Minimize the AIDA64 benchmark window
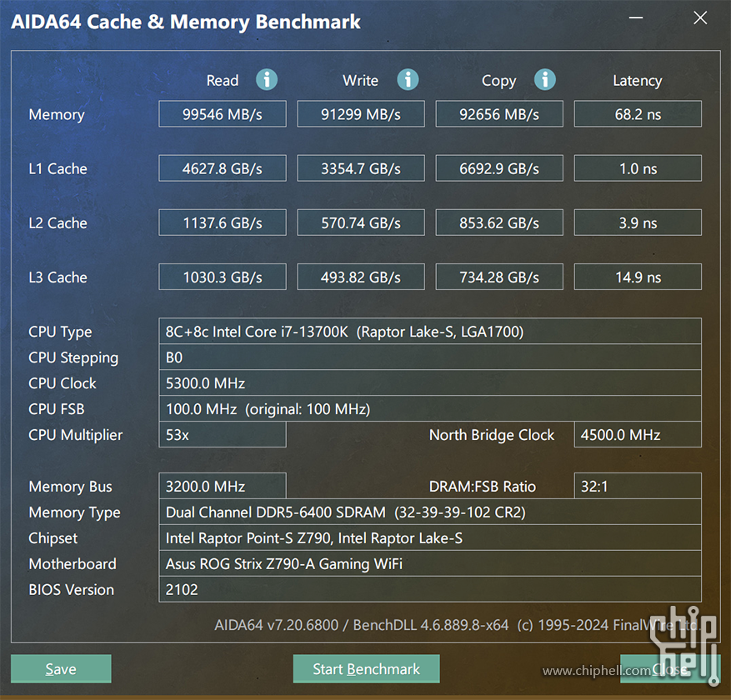This screenshot has height=700, width=731. point(636,17)
